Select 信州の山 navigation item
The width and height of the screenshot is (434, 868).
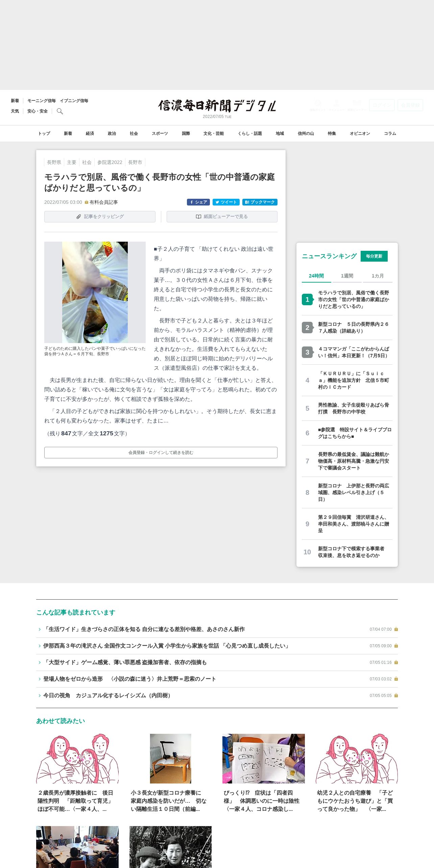(306, 134)
